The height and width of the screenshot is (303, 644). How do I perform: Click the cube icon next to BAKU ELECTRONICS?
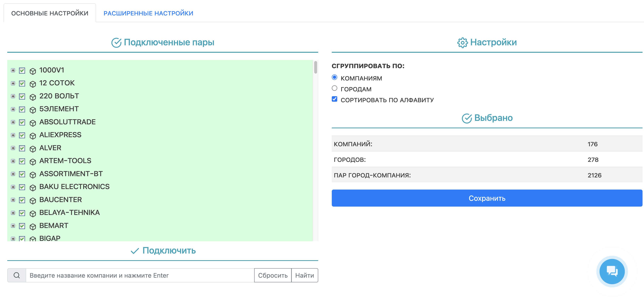[x=33, y=188]
